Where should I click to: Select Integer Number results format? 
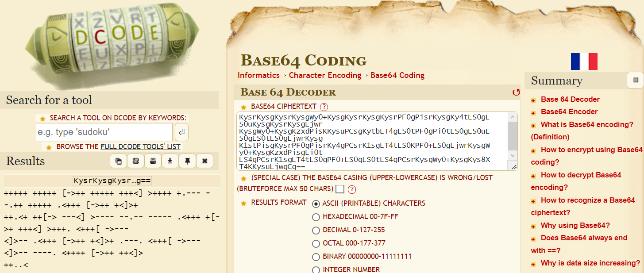[x=316, y=269]
